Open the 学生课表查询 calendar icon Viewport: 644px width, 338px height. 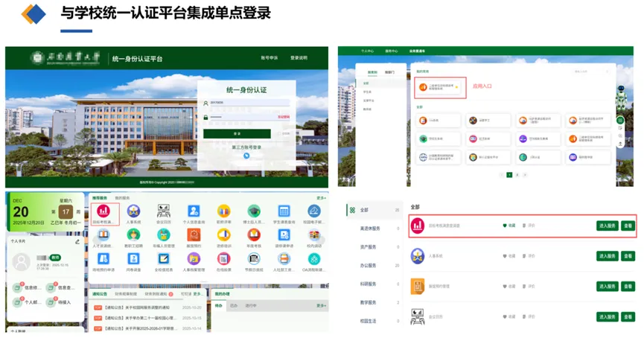284,211
